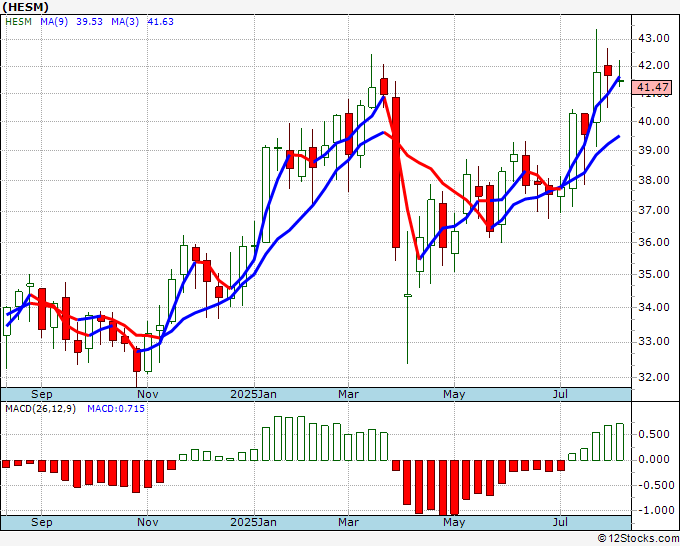
Task: Click the -1.000 MACD axis label
Action: click(654, 510)
